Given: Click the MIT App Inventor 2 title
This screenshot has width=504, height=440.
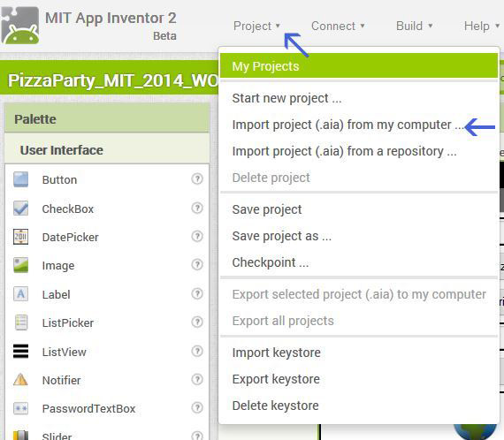Looking at the screenshot, I should point(111,18).
